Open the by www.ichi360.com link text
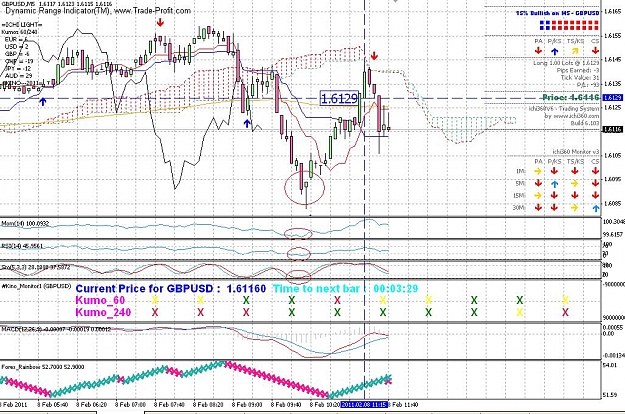This screenshot has height=414, width=625. 572,116
